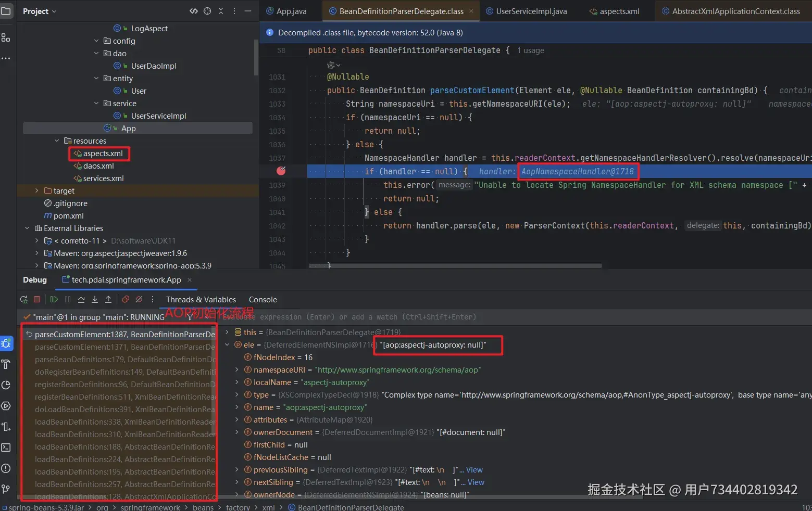Select doLoadBeanDefinitions:391 stack frame
The image size is (812, 511).
(x=124, y=409)
